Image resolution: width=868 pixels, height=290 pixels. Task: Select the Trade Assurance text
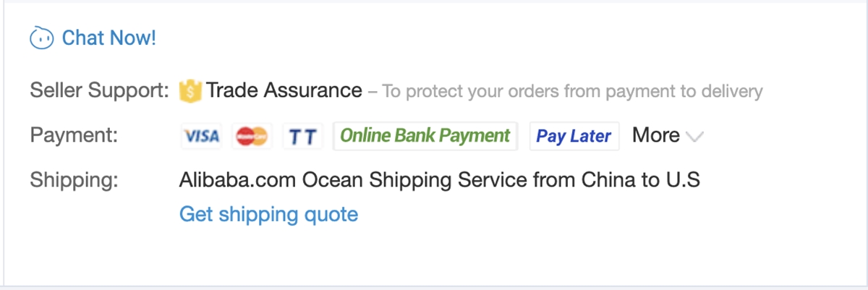[x=284, y=90]
